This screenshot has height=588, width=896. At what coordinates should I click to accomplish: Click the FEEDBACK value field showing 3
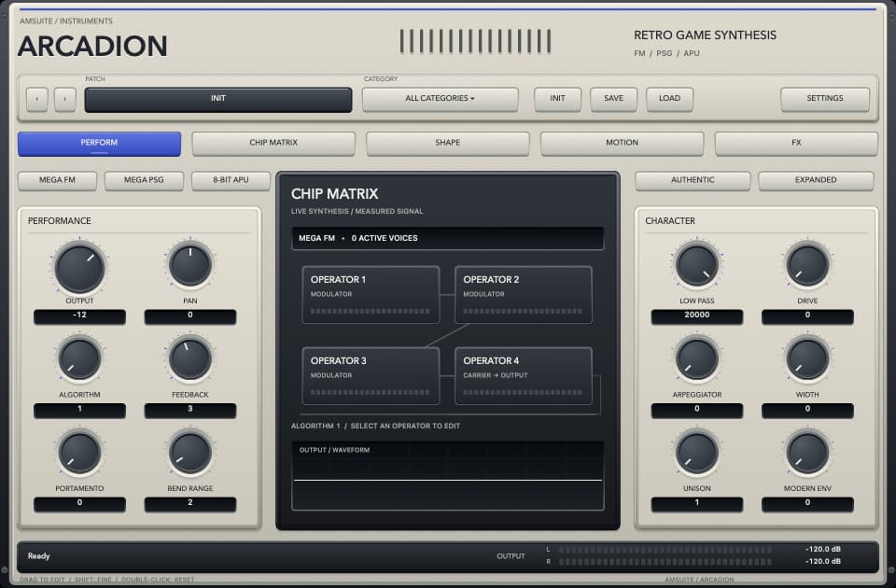pyautogui.click(x=190, y=410)
